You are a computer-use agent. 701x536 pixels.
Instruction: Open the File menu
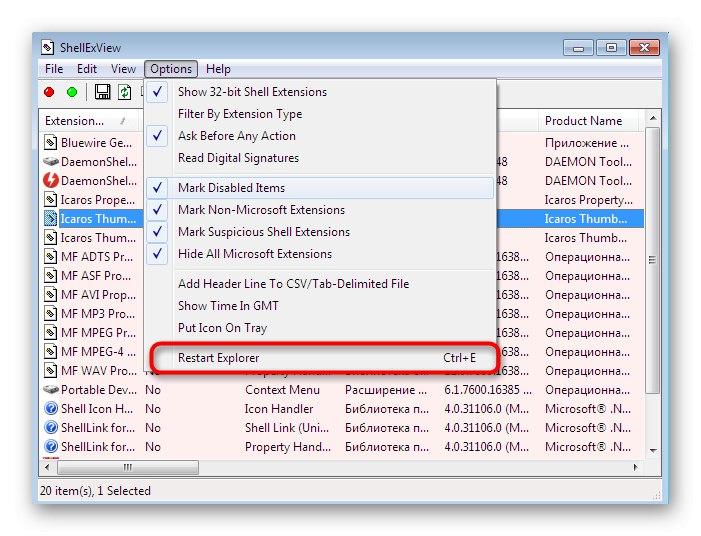pos(54,69)
